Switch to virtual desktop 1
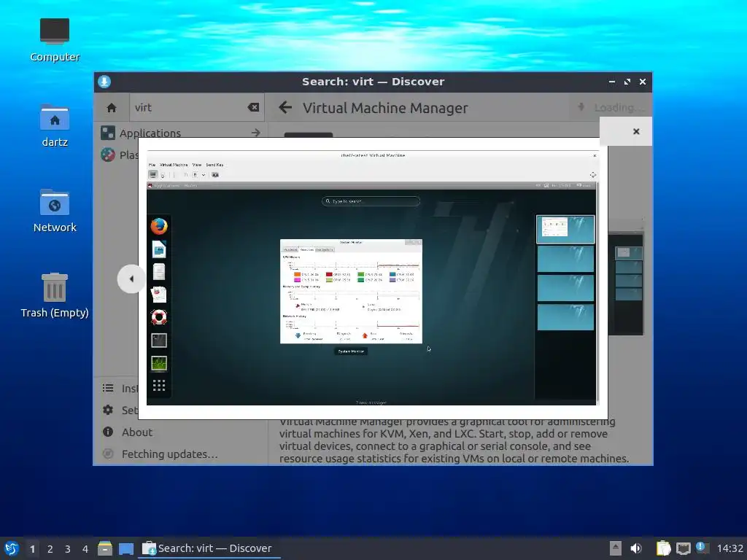The width and height of the screenshot is (747, 560). point(32,549)
